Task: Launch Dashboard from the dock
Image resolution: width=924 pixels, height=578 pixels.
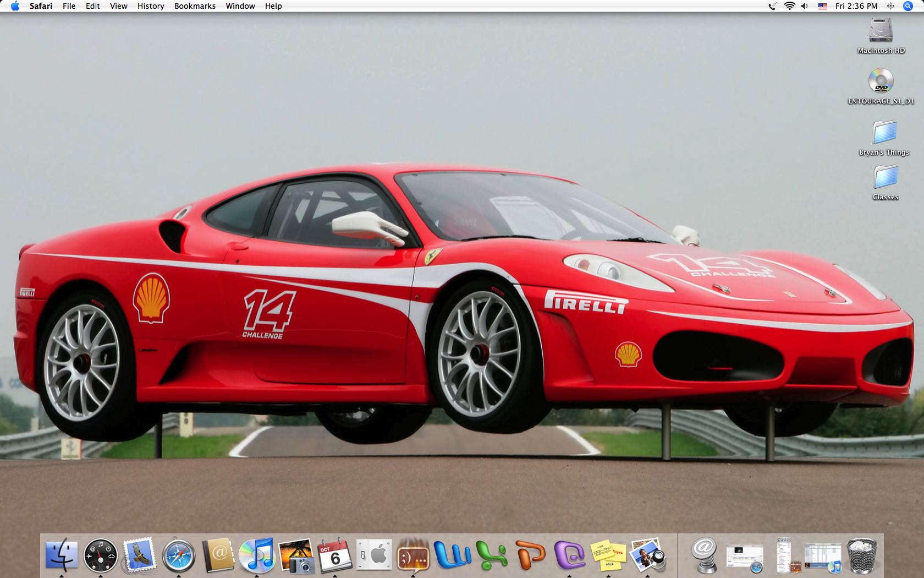Action: [x=101, y=555]
